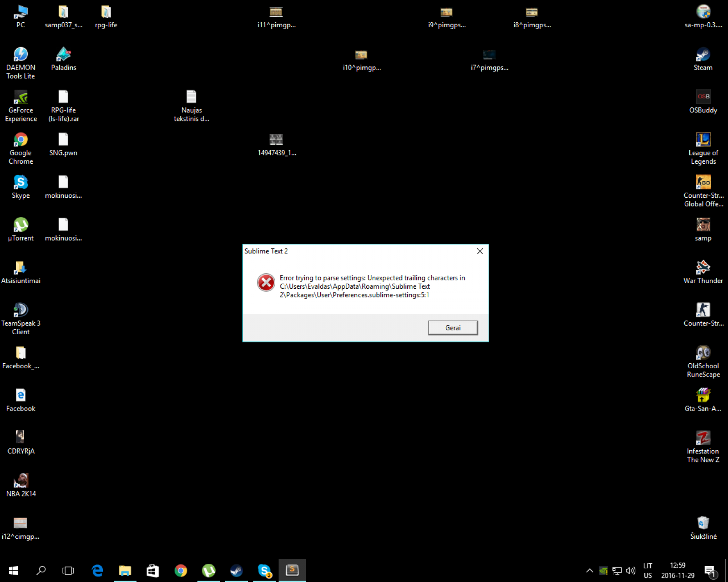This screenshot has height=582, width=728.
Task: Select the War Thunder desktop shortcut
Action: point(703,272)
